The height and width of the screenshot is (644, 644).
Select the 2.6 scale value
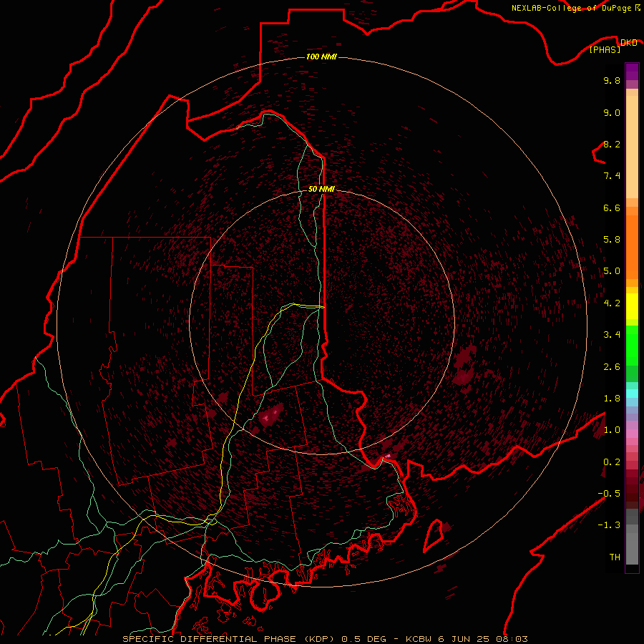click(612, 367)
